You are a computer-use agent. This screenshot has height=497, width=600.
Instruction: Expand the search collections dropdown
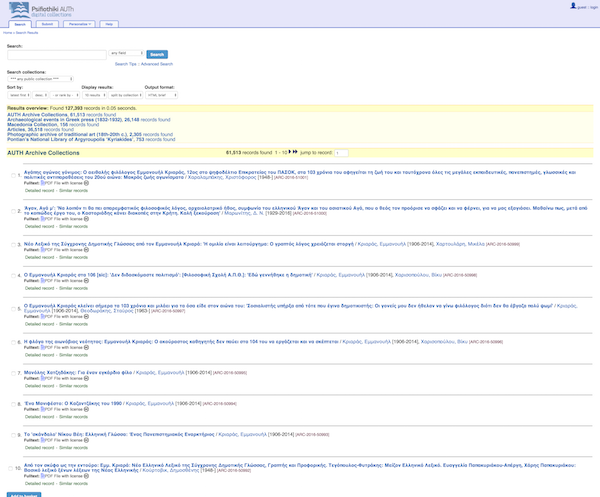point(40,78)
